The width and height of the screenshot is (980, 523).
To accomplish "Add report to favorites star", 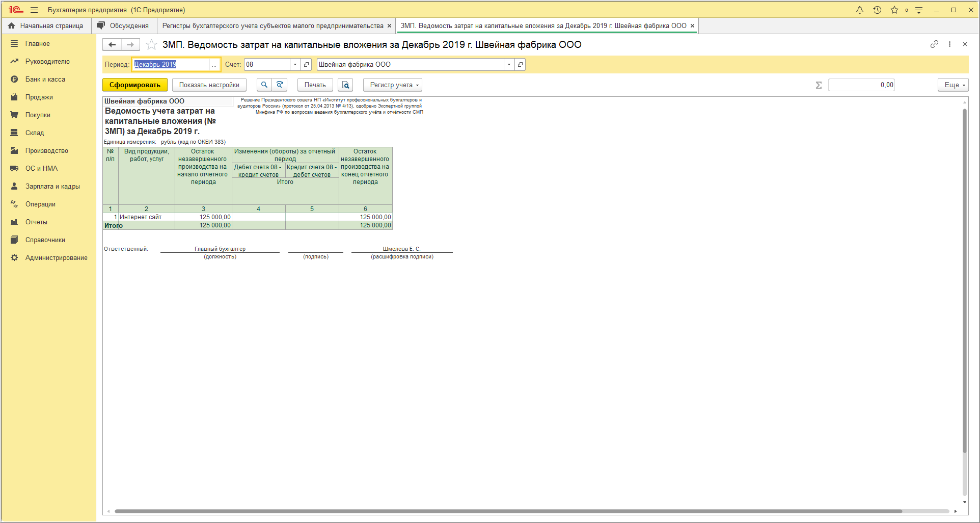I will (x=151, y=45).
